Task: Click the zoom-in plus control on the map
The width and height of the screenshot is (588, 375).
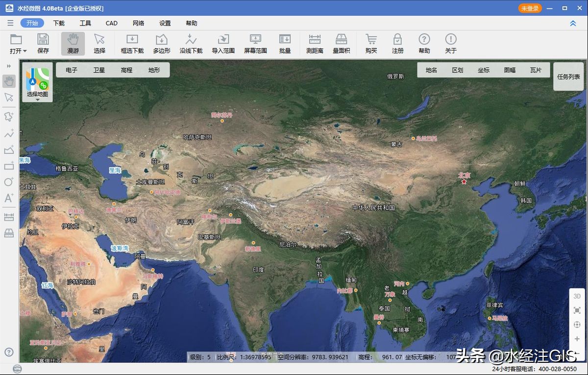Action: click(577, 338)
